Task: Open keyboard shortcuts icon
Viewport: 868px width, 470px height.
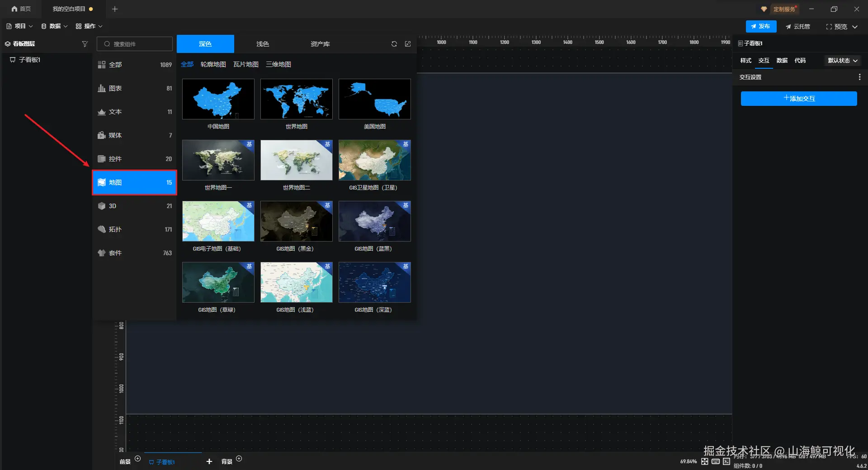Action: [716, 461]
